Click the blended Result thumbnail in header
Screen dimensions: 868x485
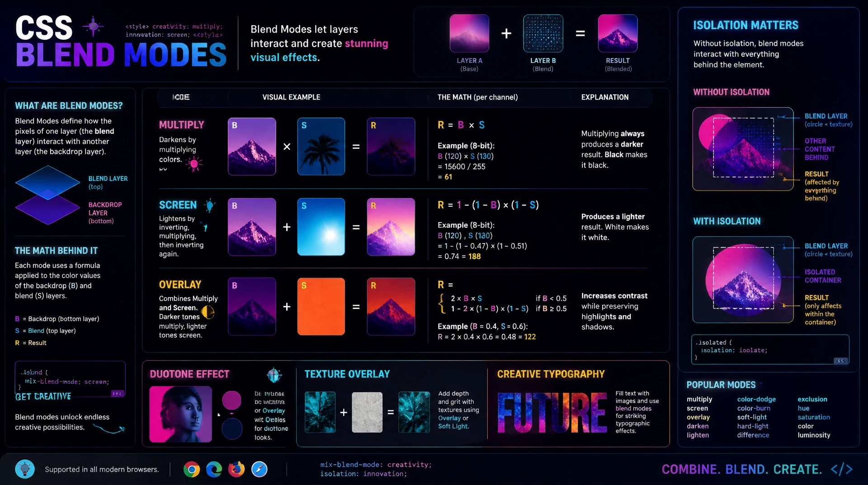pyautogui.click(x=618, y=33)
